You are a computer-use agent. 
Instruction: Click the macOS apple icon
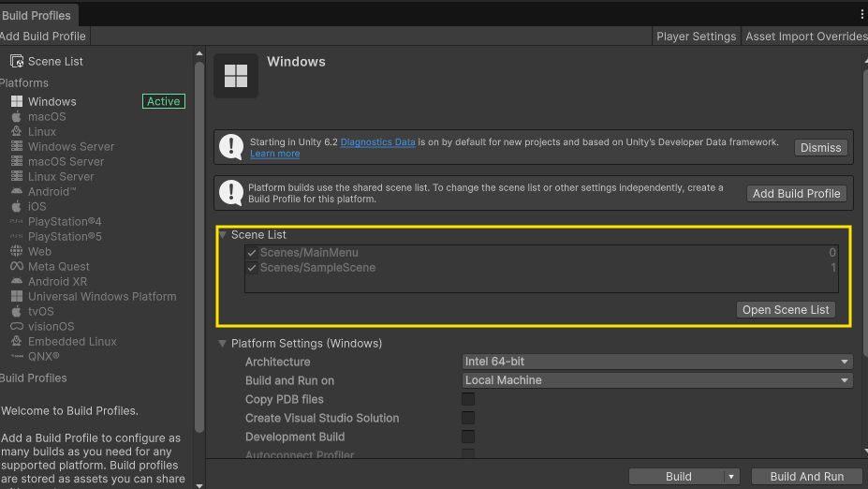pyautogui.click(x=17, y=116)
